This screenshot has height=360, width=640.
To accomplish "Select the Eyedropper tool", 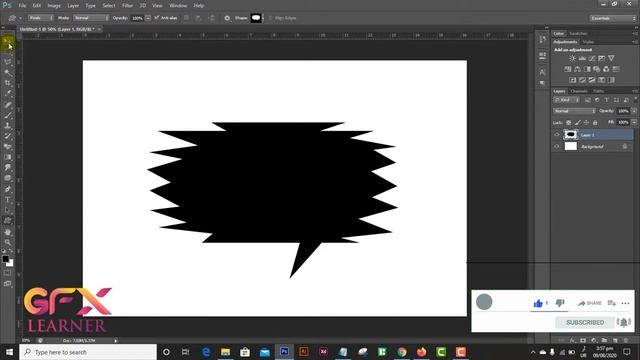I will pyautogui.click(x=8, y=94).
